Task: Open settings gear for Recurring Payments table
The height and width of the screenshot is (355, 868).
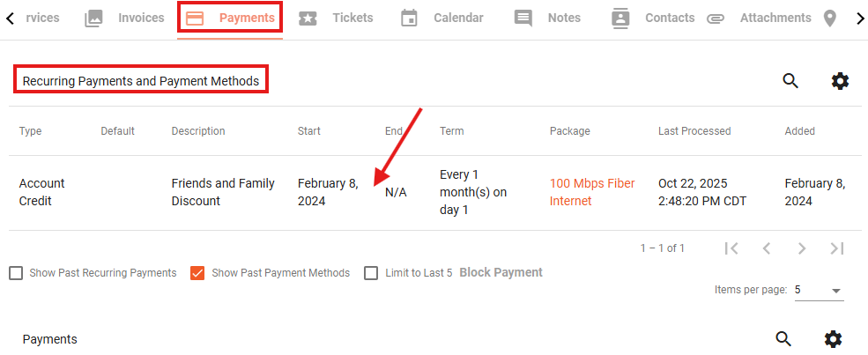Action: click(840, 81)
